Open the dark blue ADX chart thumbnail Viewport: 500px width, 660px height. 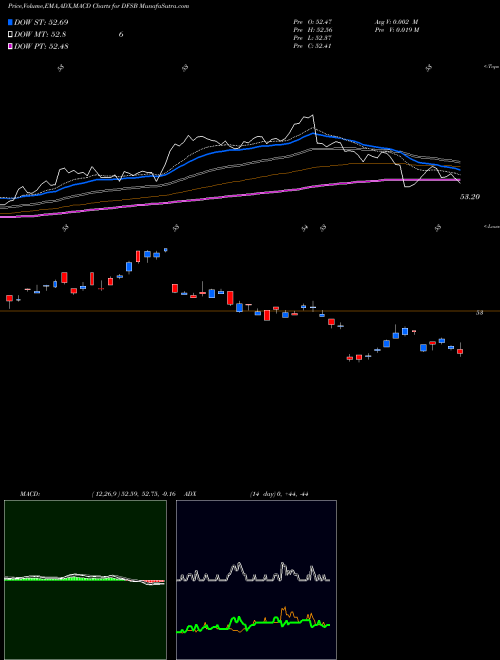[x=256, y=580]
